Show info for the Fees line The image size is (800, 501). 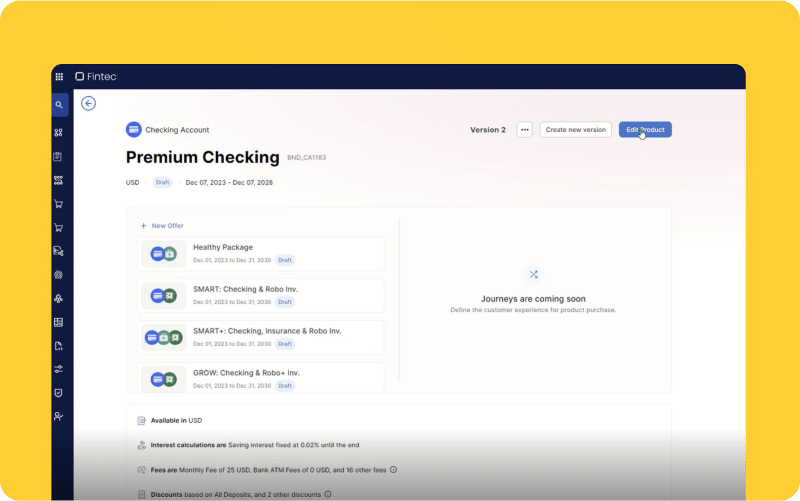coord(393,470)
